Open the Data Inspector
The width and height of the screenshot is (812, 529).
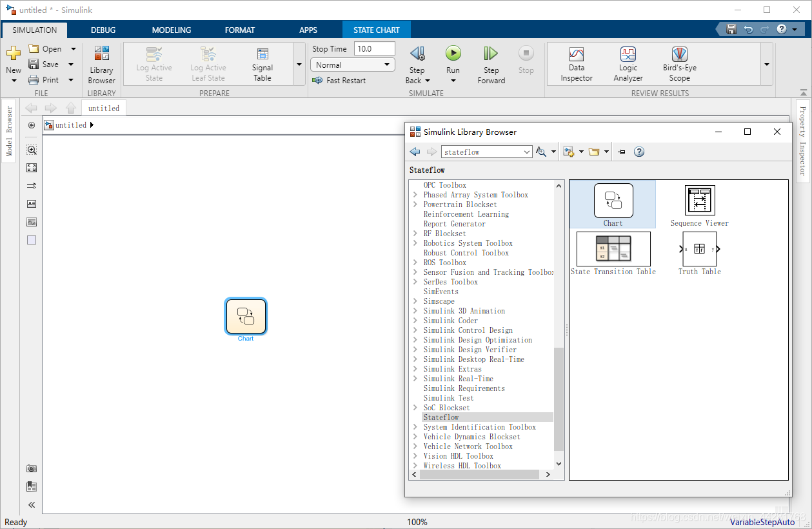tap(577, 65)
